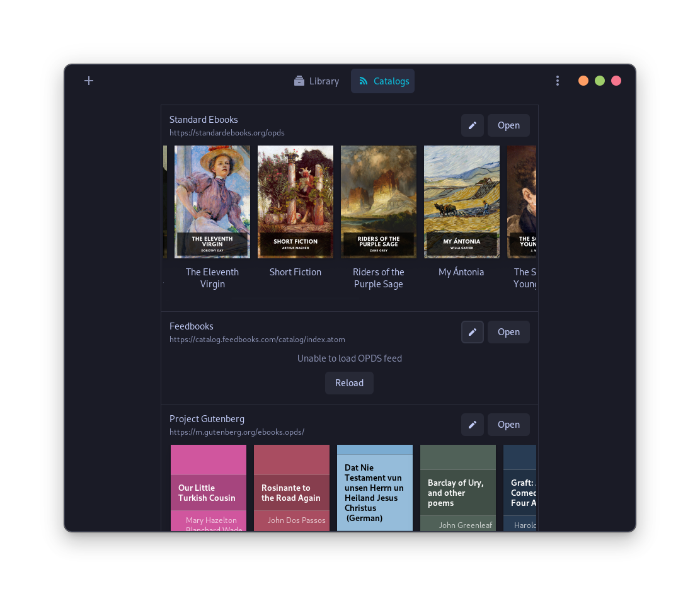Select Dat Nie Testament German book card
This screenshot has height=596, width=700.
[375, 488]
